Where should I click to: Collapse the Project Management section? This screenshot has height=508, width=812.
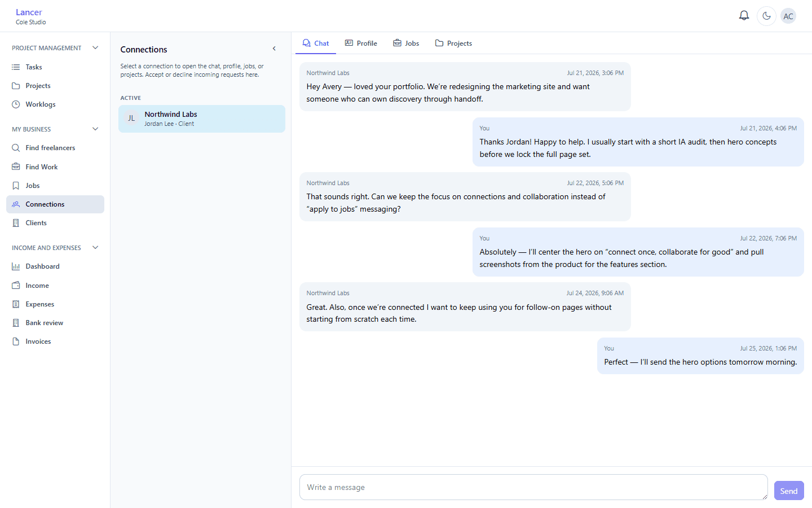(x=95, y=48)
